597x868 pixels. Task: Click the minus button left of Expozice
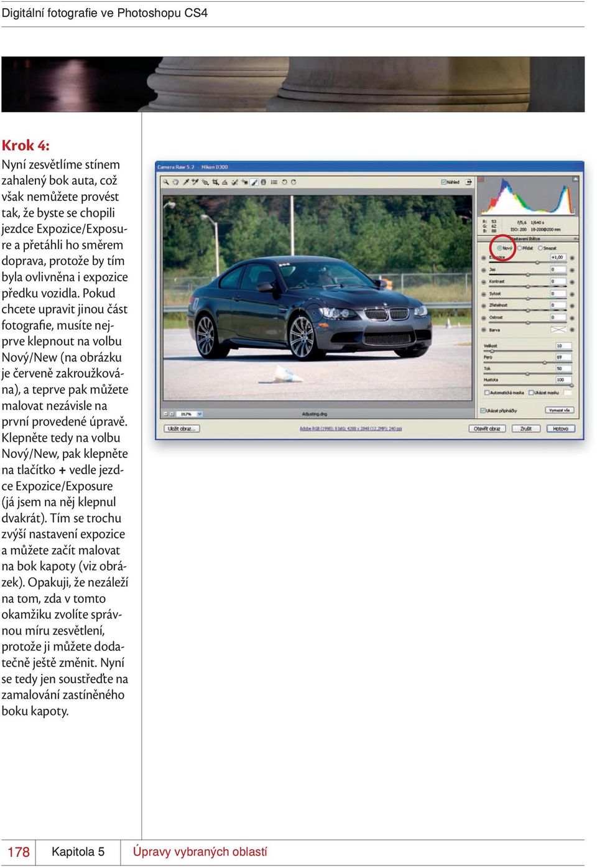click(483, 258)
